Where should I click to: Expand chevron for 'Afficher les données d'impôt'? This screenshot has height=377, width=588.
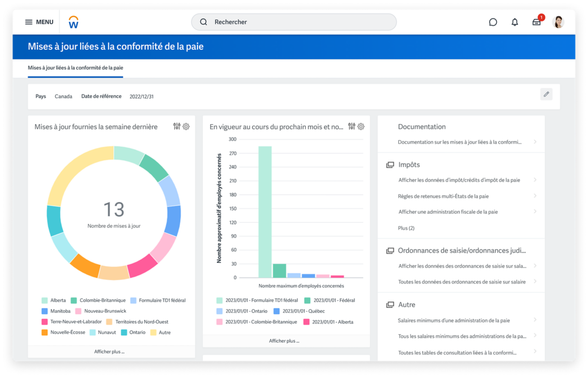535,180
